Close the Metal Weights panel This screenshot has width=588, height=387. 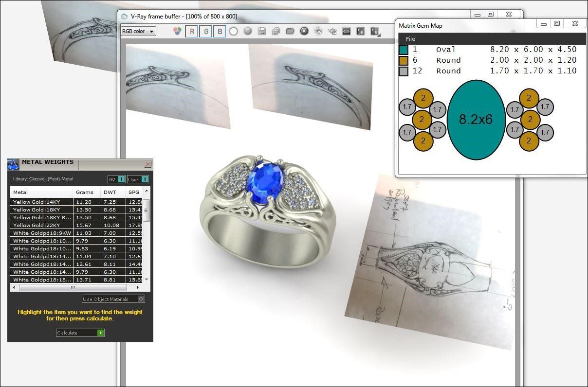click(147, 164)
